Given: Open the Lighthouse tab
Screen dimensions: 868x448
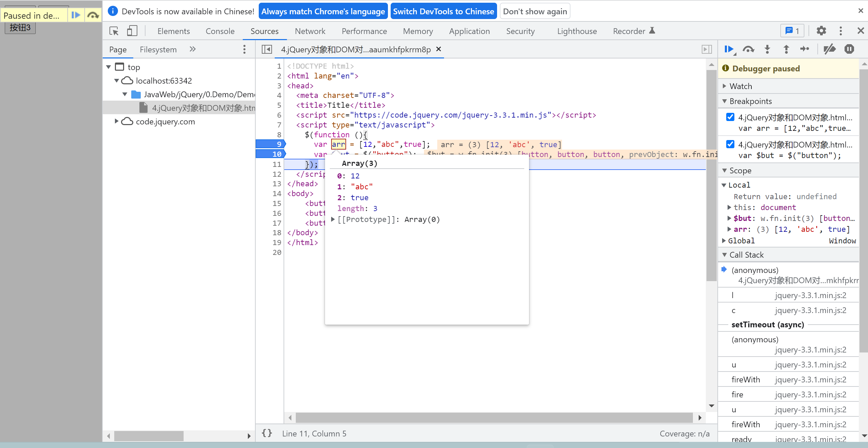Looking at the screenshot, I should click(x=577, y=31).
